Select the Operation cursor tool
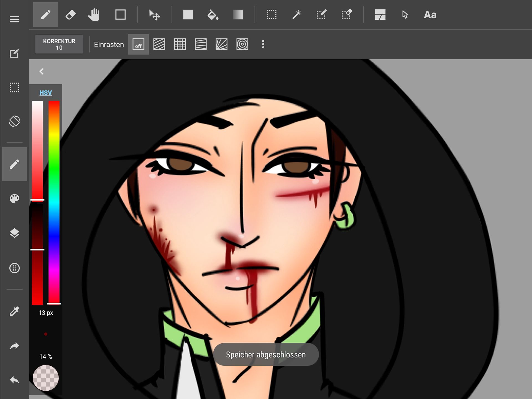 [x=405, y=15]
